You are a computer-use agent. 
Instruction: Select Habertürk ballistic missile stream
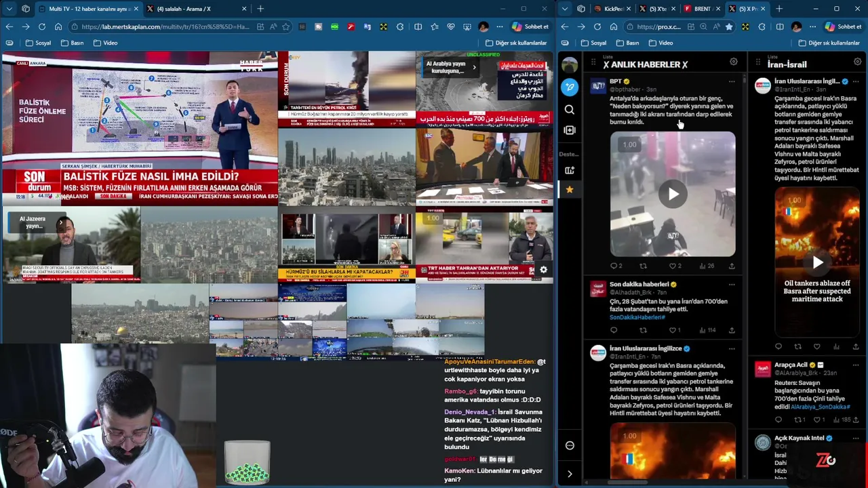(x=139, y=129)
